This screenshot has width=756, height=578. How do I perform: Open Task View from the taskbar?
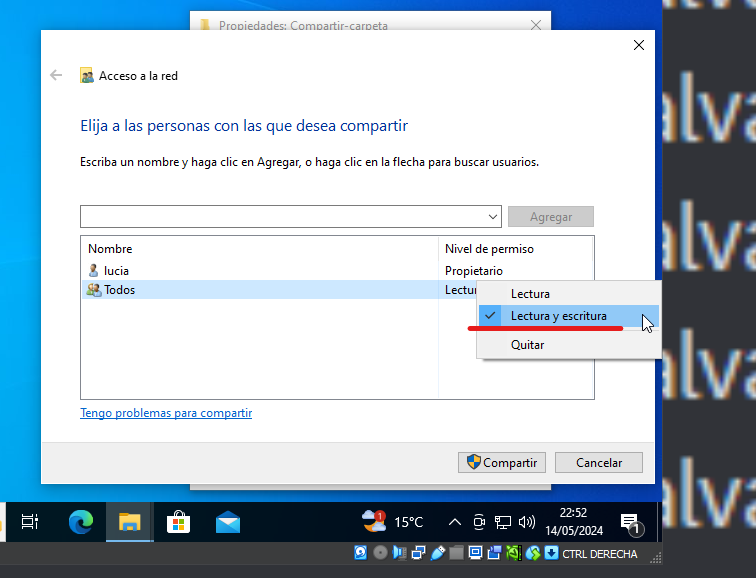coord(30,522)
